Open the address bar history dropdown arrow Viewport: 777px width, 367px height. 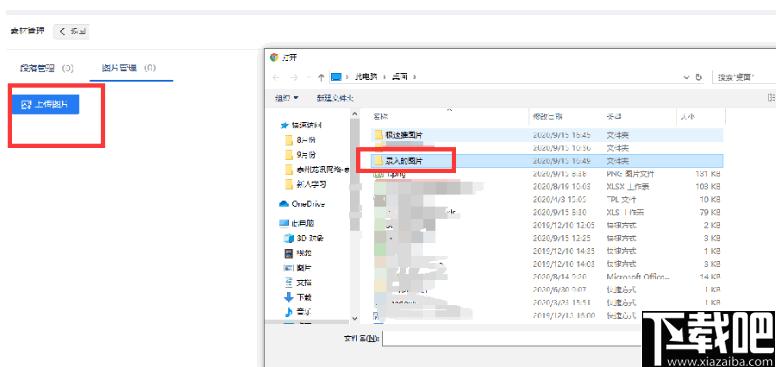coord(686,77)
